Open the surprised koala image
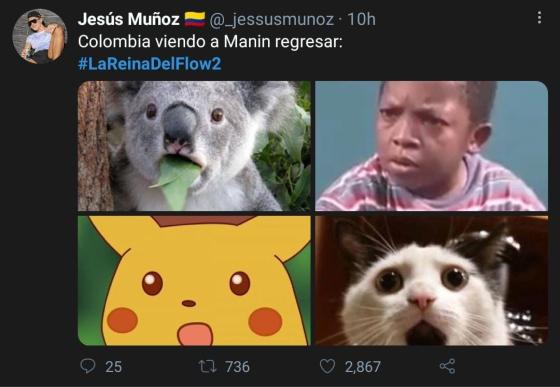Image resolution: width=560 pixels, height=387 pixels. 194,146
